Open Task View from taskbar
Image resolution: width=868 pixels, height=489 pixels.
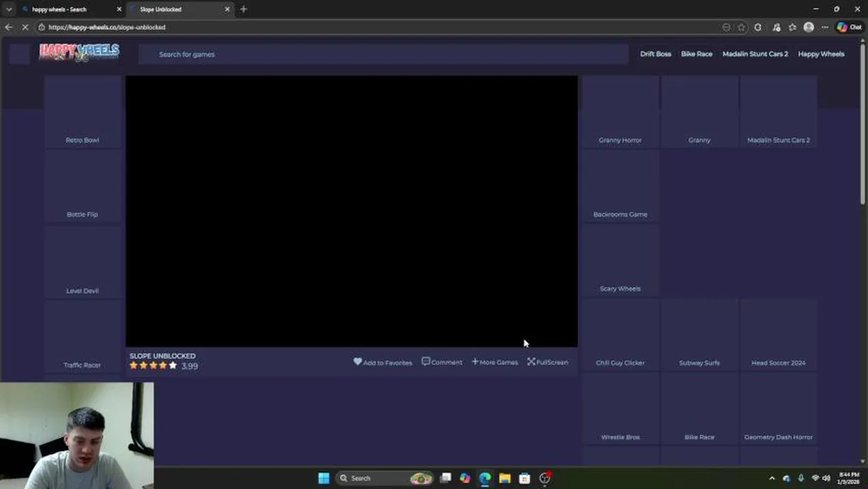click(x=446, y=478)
